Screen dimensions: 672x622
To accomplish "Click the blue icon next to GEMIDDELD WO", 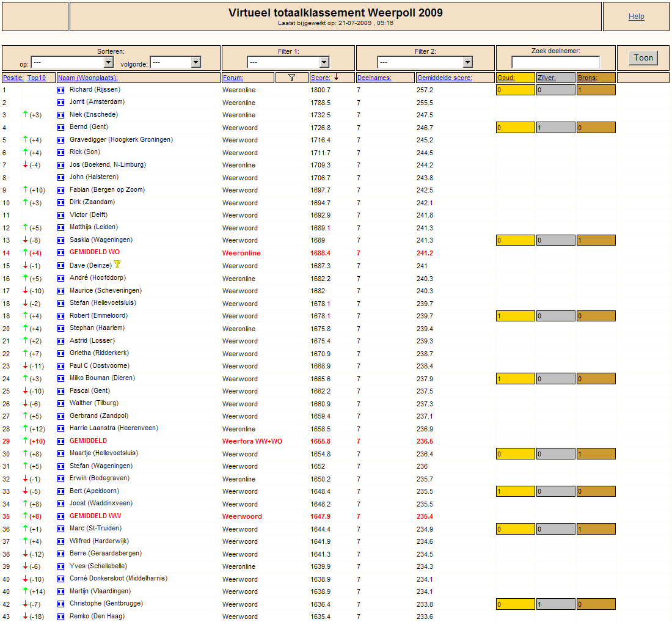I will (x=60, y=253).
